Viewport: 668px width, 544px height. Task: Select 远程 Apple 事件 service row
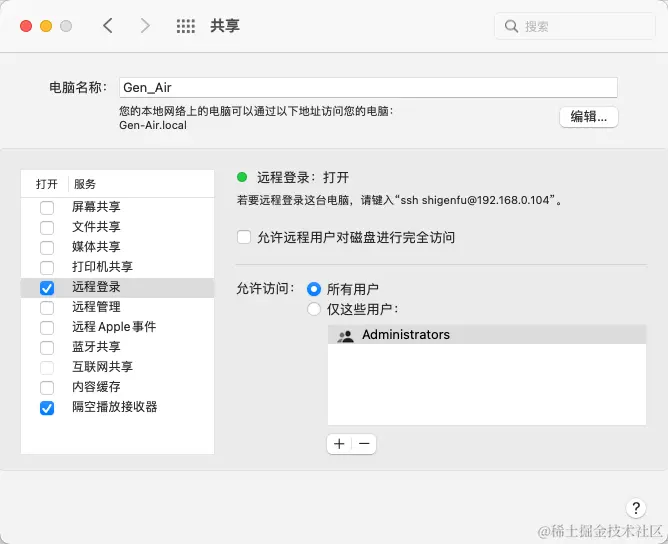click(118, 328)
